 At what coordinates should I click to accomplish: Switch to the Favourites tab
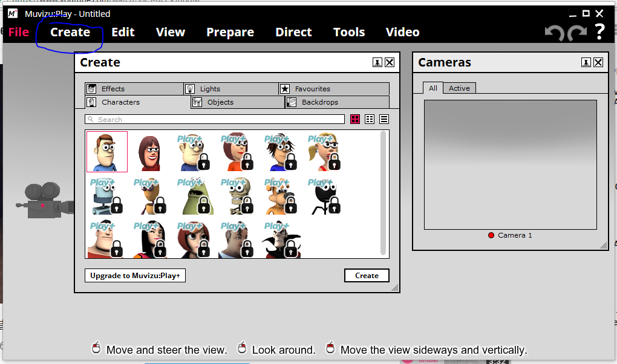tap(334, 88)
